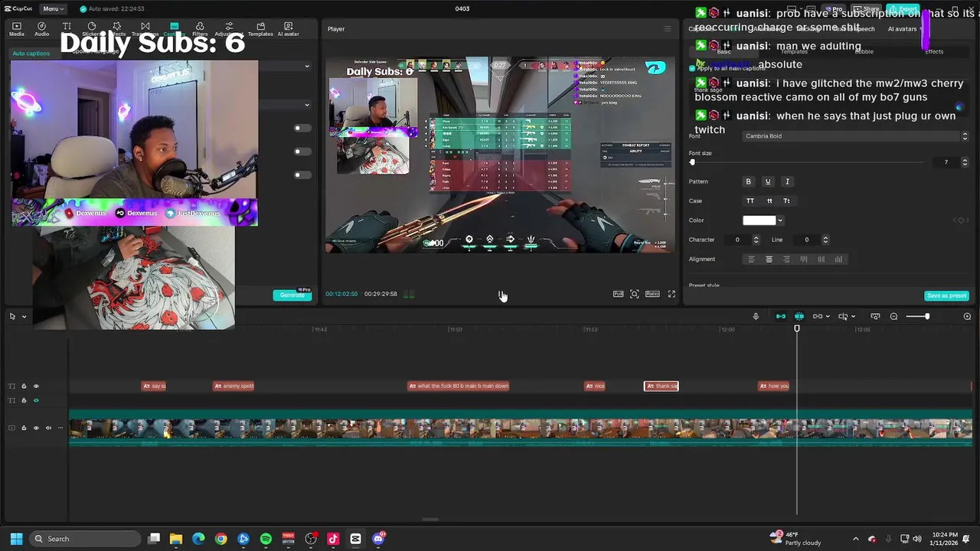Open the Filters panel
Screen dimensions: 980x551
pos(200,29)
